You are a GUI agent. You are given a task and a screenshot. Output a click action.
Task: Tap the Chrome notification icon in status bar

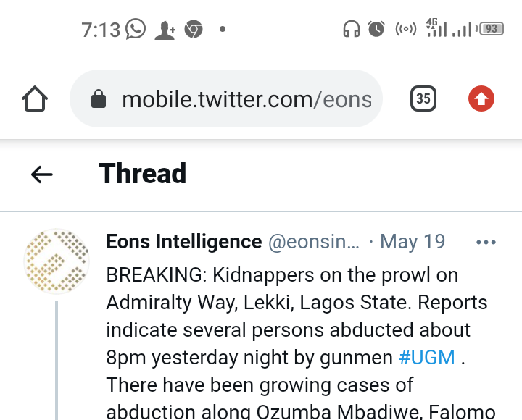[193, 30]
